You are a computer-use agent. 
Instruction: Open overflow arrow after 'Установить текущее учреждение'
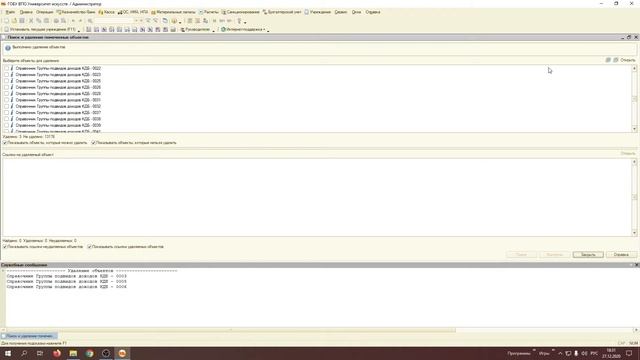point(79,31)
